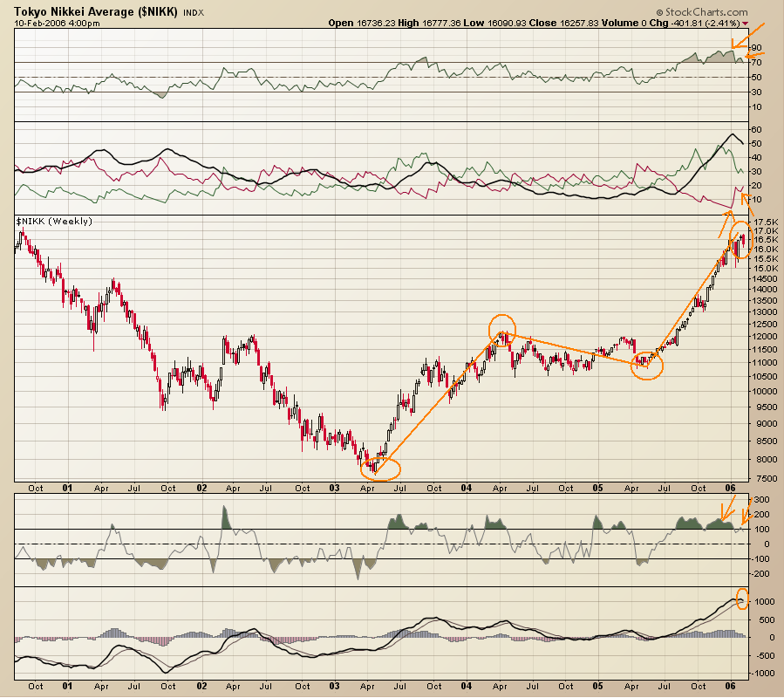Click the 9000 price axis label
This screenshot has height=698, width=784.
coord(768,424)
